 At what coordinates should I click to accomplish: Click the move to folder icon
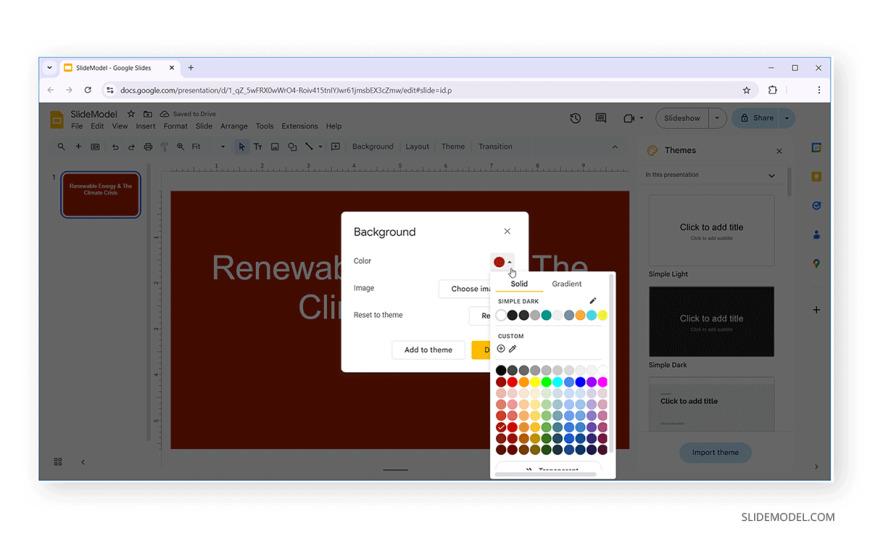coord(148,114)
